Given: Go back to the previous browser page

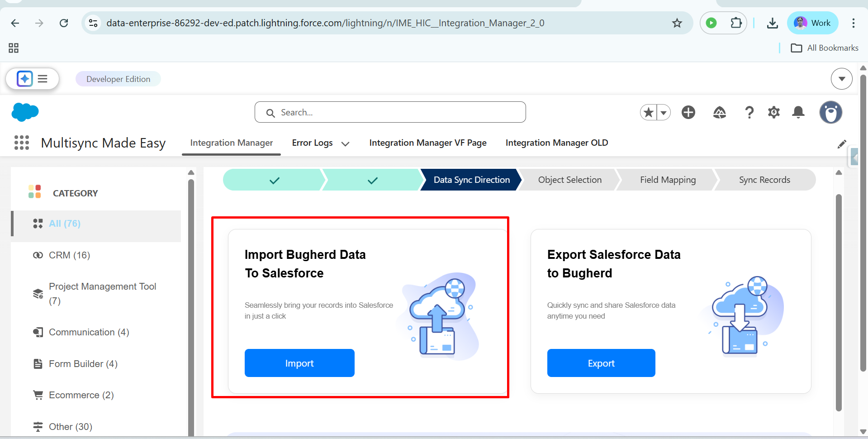Looking at the screenshot, I should click(15, 23).
